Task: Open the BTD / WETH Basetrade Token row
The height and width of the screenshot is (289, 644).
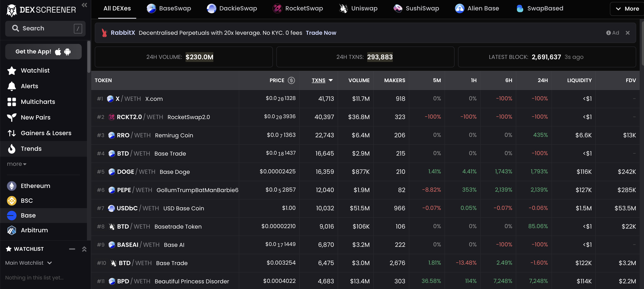Action: coord(365,226)
